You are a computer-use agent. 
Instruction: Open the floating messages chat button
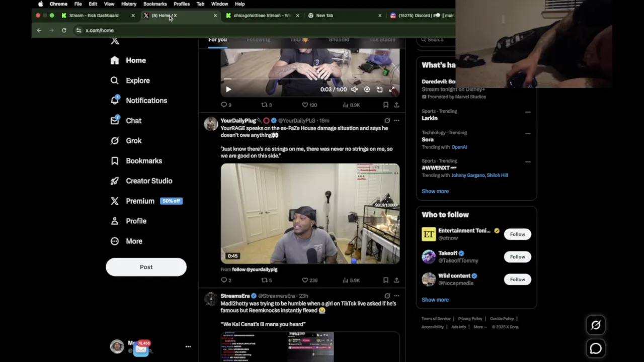pos(596,348)
